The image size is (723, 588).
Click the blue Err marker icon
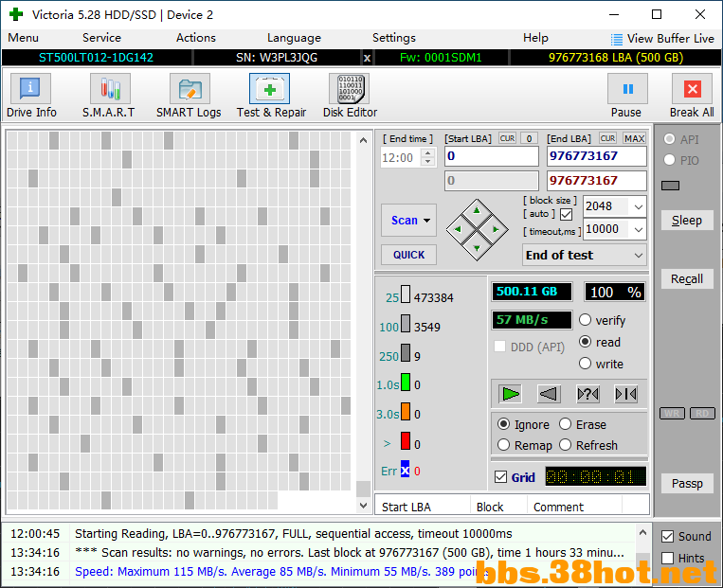pos(405,470)
